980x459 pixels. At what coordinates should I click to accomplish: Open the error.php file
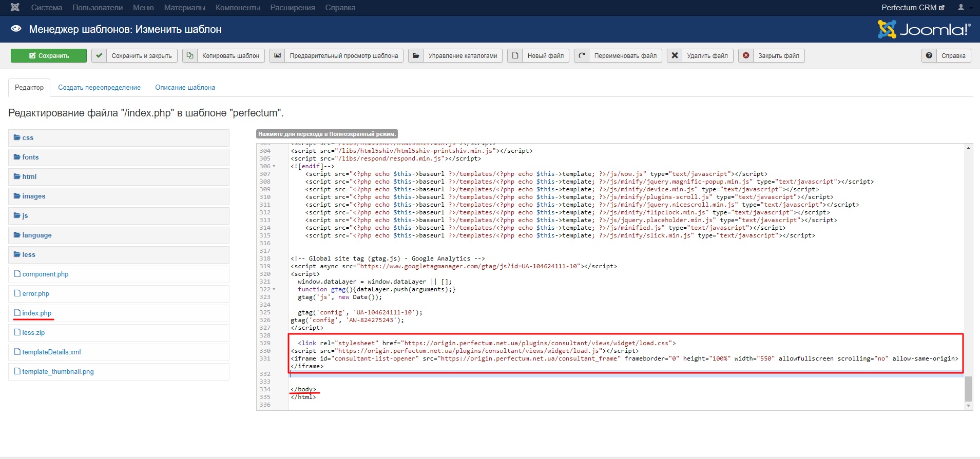coord(119,294)
